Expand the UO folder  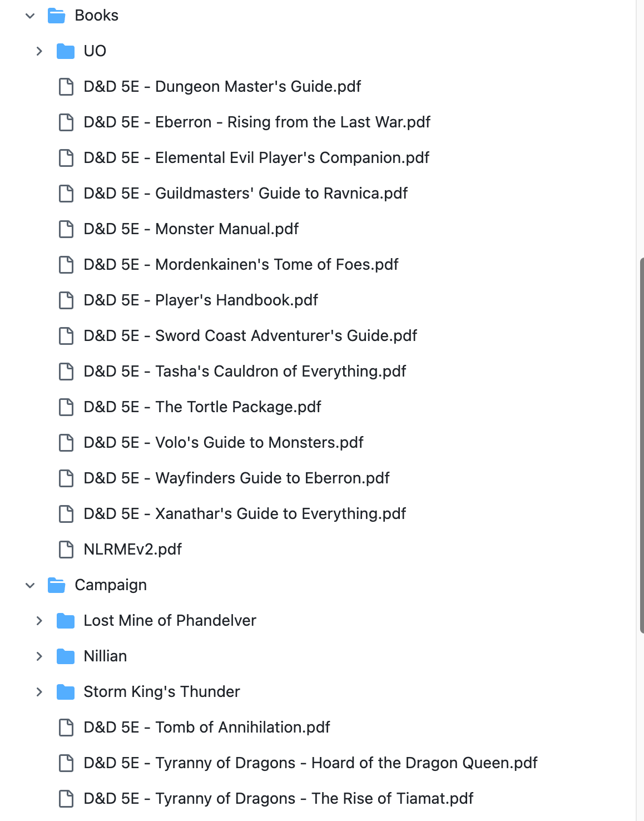coord(39,51)
